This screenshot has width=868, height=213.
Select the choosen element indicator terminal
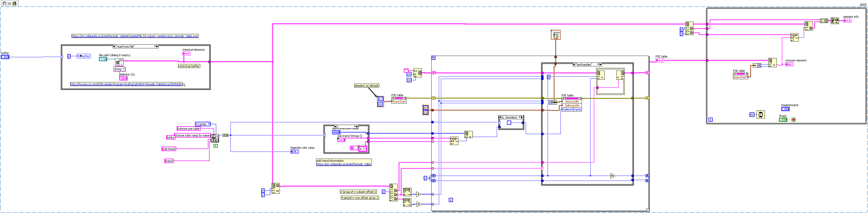[789, 64]
